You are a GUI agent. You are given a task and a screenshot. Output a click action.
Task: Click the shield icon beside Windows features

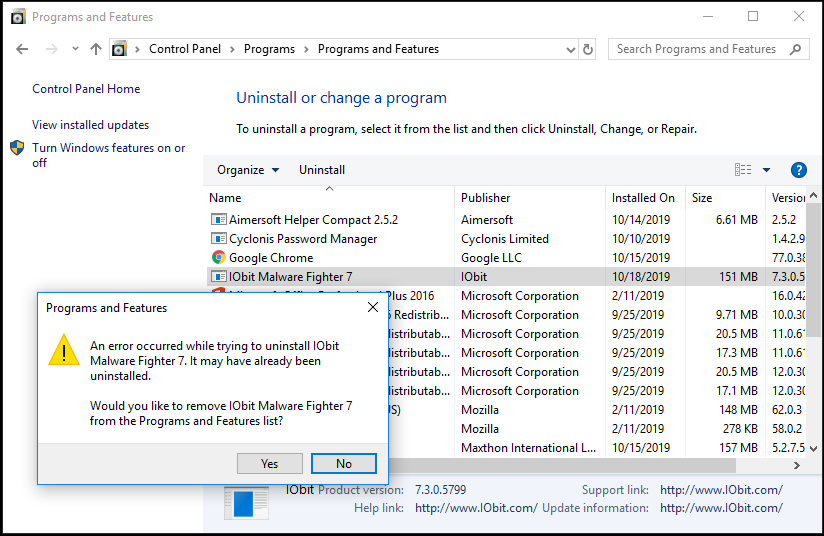[17, 148]
